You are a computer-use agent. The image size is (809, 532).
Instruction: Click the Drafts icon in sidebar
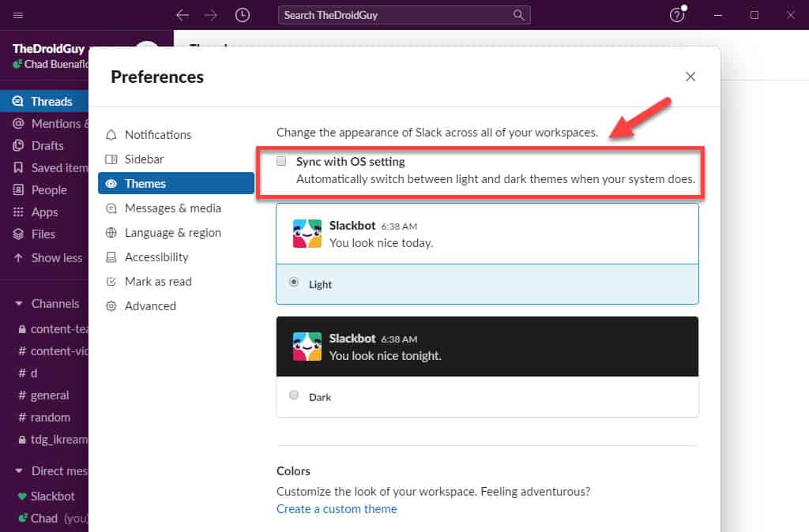pyautogui.click(x=18, y=146)
